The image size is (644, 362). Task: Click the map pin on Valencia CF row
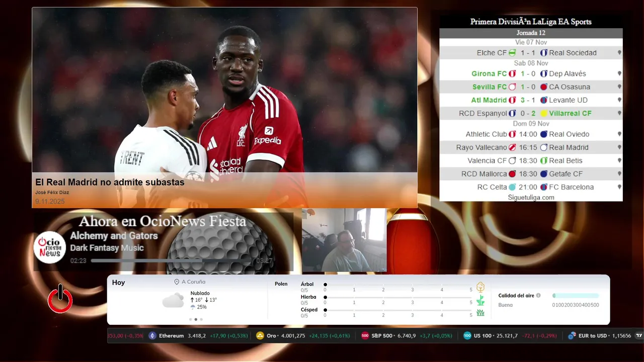tap(619, 161)
